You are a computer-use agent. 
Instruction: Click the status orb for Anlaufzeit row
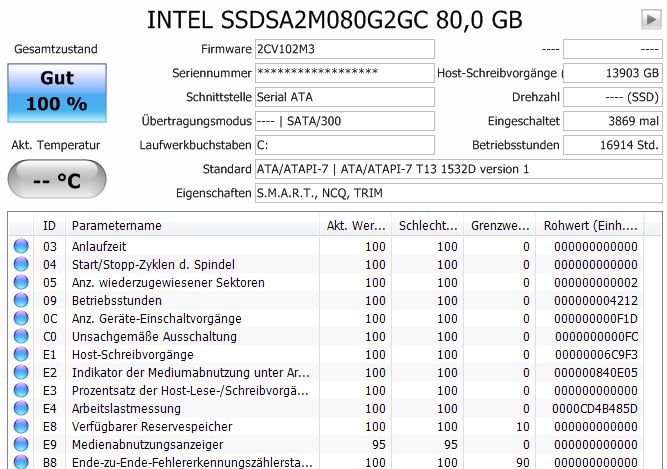[21, 247]
